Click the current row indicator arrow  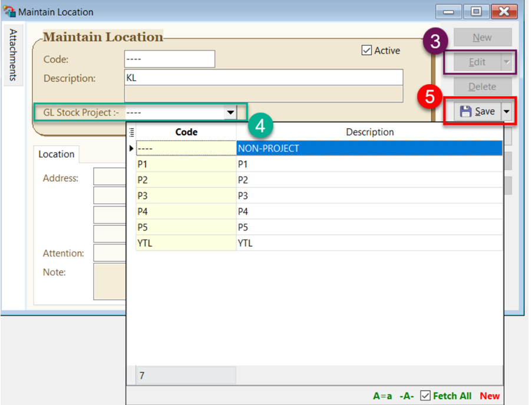pyautogui.click(x=131, y=148)
